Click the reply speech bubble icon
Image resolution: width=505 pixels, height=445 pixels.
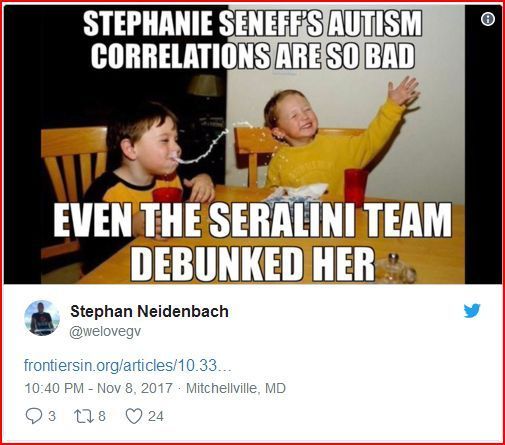coord(34,416)
